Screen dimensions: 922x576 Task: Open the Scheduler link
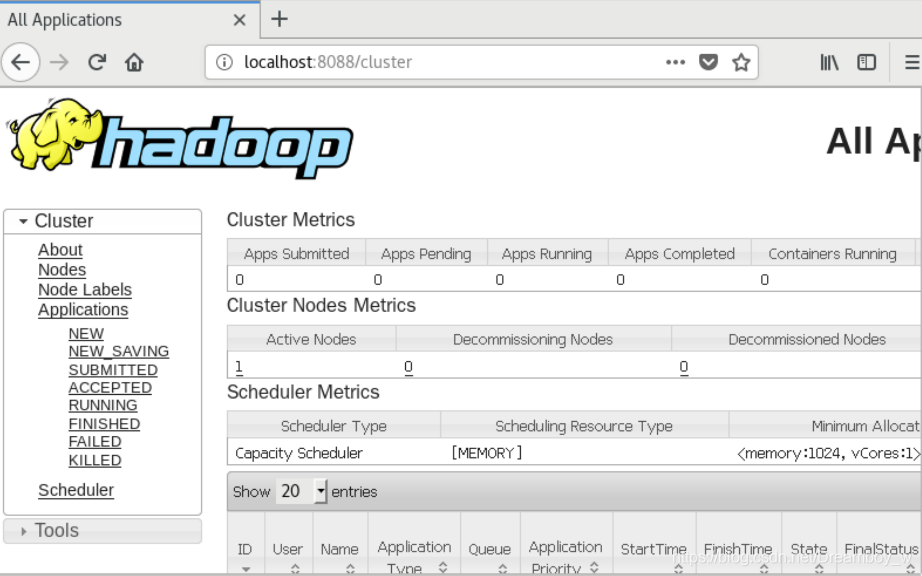click(x=76, y=490)
